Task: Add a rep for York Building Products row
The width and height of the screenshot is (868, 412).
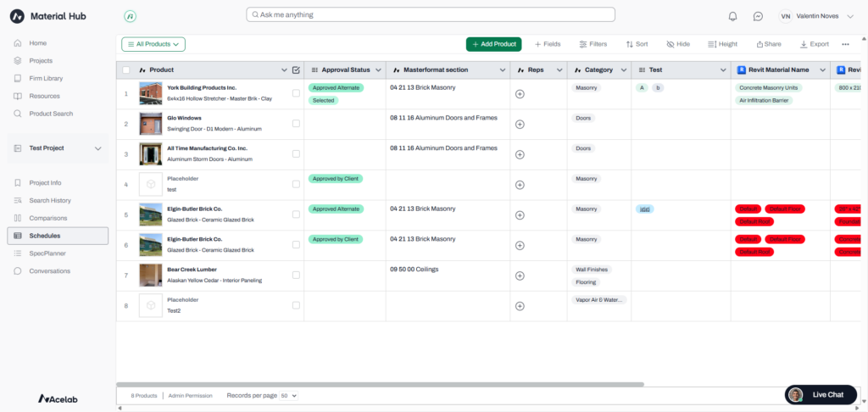Action: pyautogui.click(x=520, y=94)
